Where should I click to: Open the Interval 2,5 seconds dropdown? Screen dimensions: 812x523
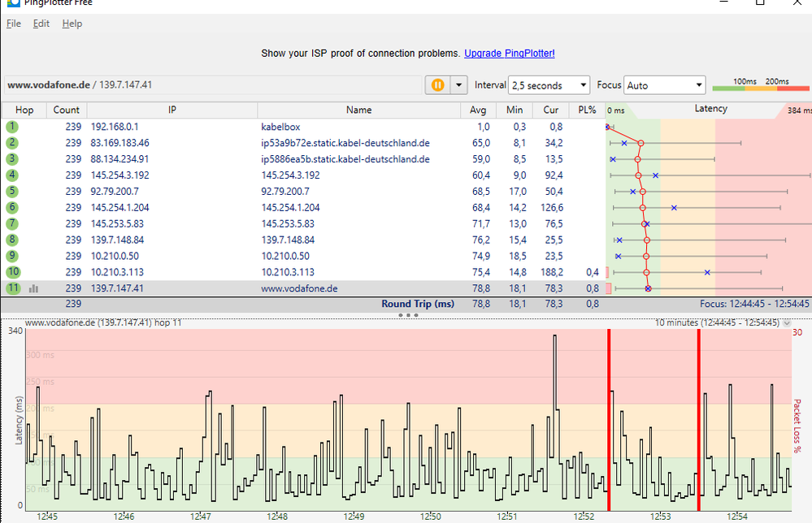(549, 85)
